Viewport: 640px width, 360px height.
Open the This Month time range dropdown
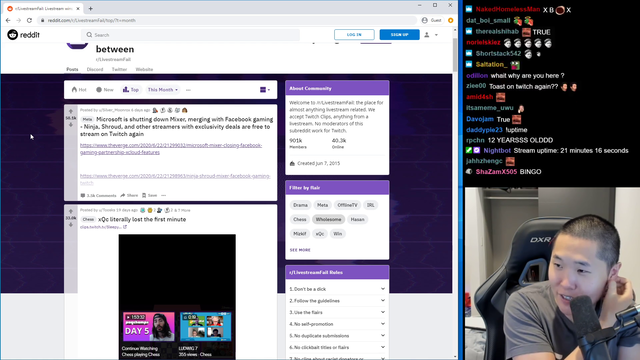pyautogui.click(x=162, y=90)
